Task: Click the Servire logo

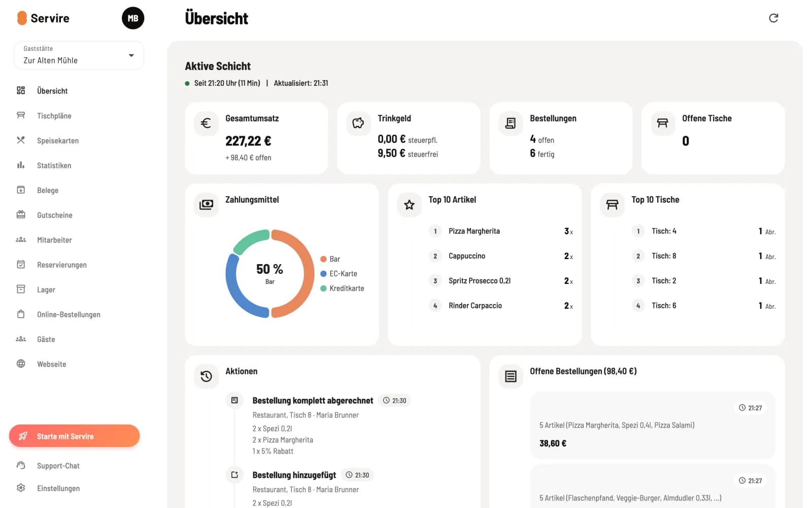Action: pyautogui.click(x=43, y=18)
